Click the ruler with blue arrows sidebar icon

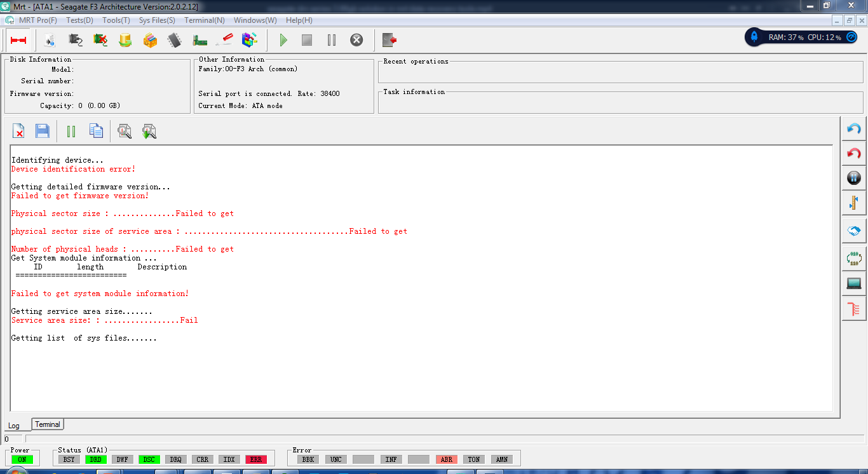click(x=854, y=203)
